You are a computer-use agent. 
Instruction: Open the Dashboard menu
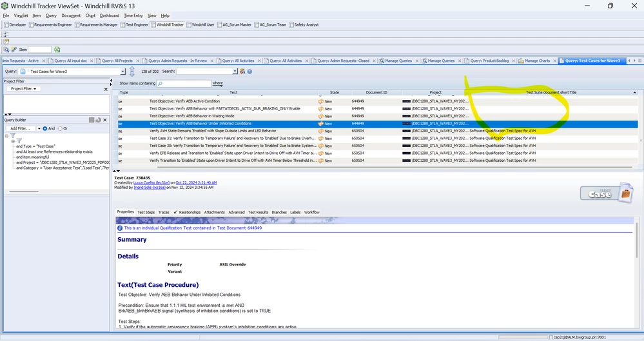click(x=109, y=15)
